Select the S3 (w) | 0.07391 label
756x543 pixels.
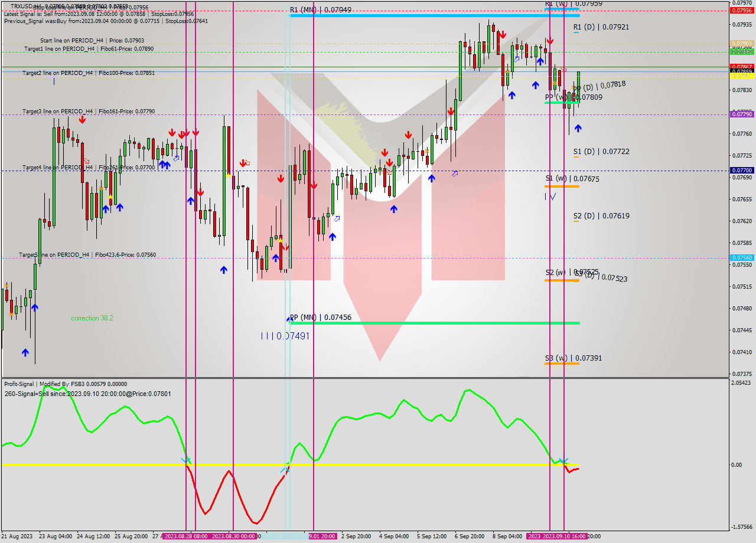point(573,358)
